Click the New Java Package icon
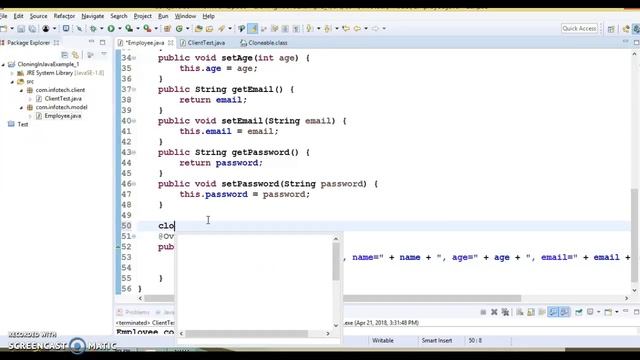This screenshot has width=640, height=360. (167, 29)
